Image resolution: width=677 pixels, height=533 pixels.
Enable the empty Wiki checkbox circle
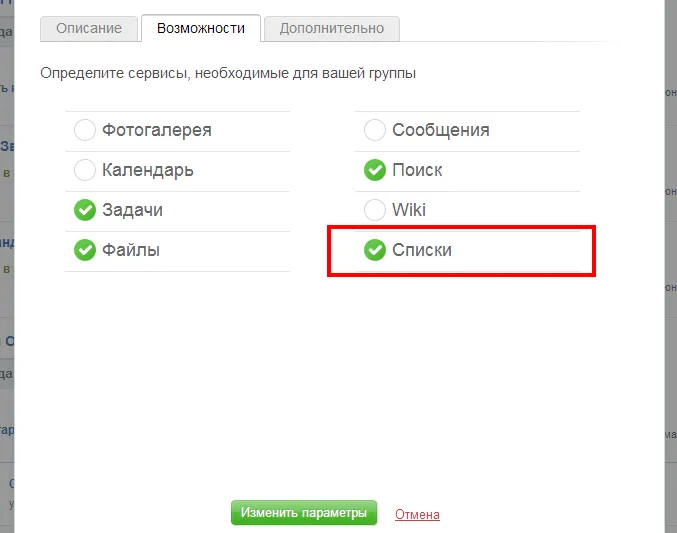coord(375,210)
